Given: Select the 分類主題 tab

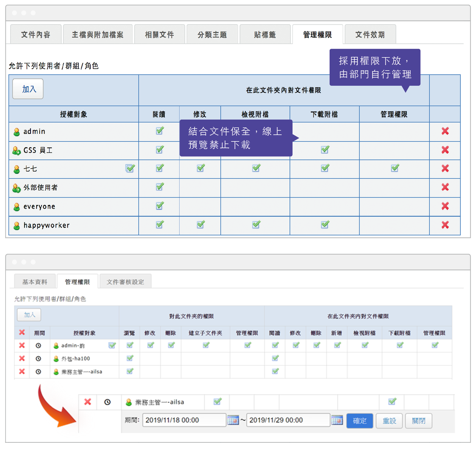Looking at the screenshot, I should pos(212,35).
